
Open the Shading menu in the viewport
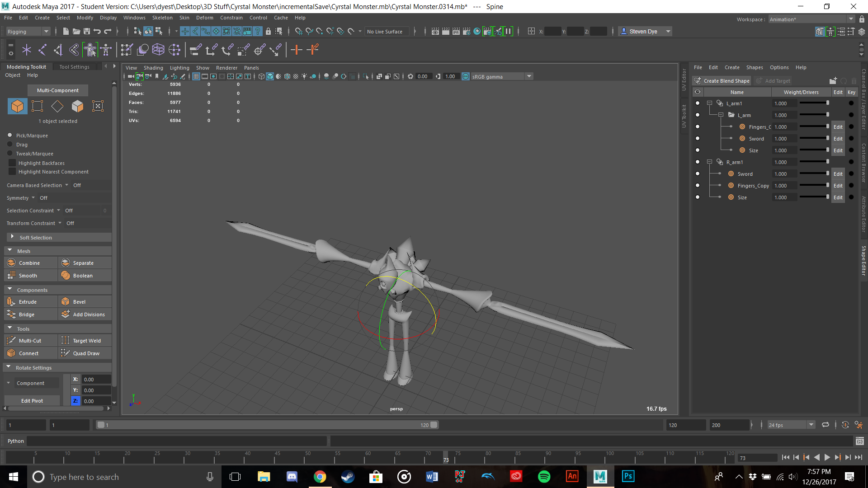[153, 67]
